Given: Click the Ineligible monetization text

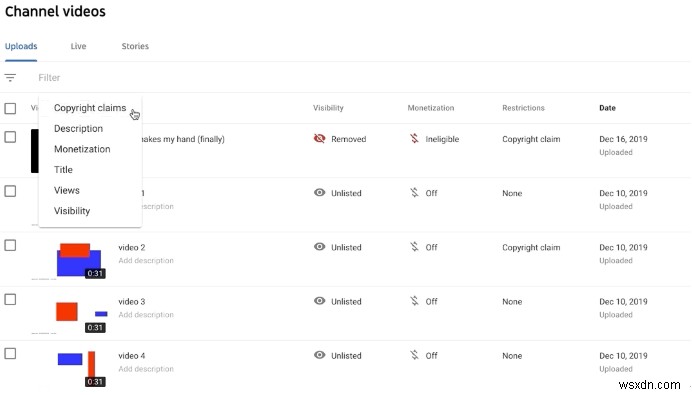Looking at the screenshot, I should (x=442, y=139).
